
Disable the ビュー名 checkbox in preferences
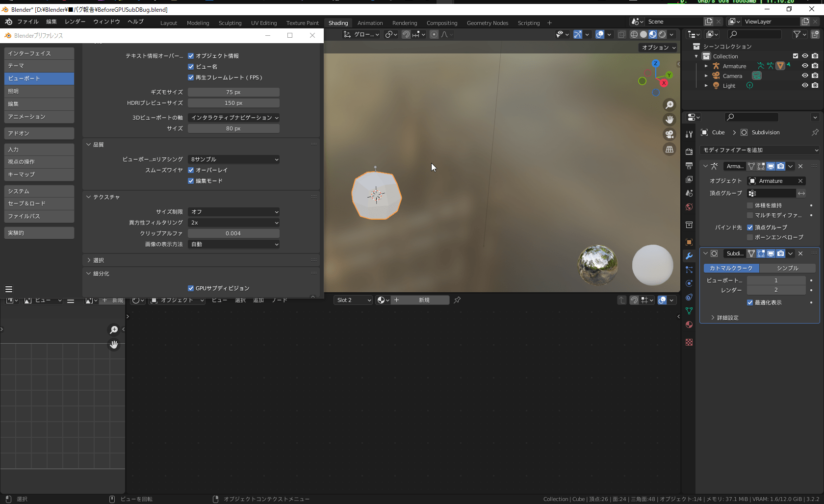[191, 66]
